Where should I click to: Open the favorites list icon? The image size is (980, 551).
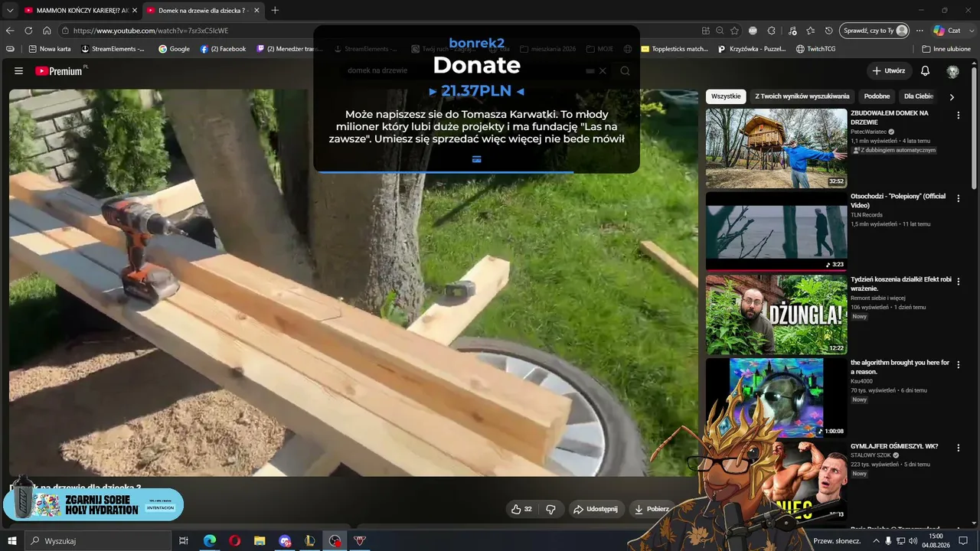(810, 31)
